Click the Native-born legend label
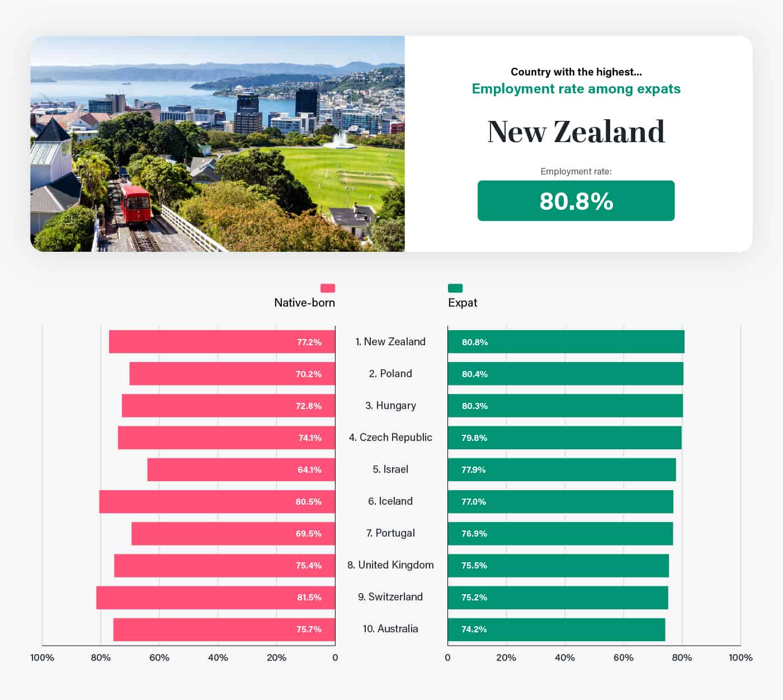The image size is (783, 700). pos(304,303)
